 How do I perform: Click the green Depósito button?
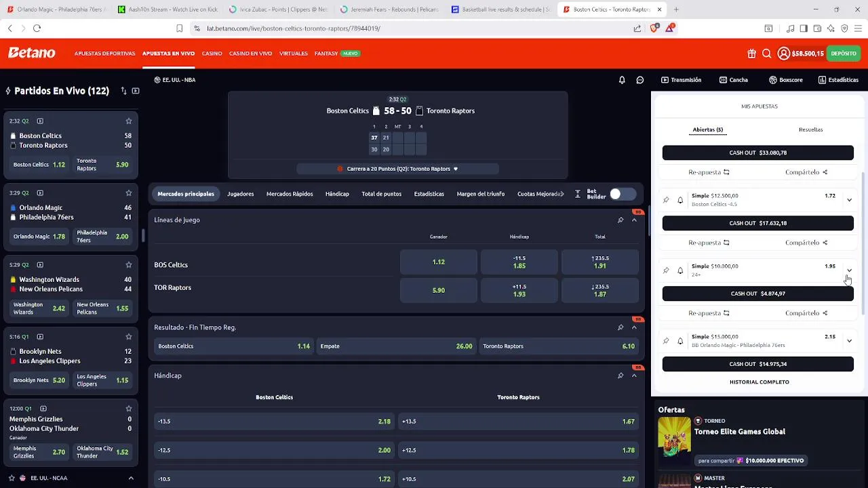pyautogui.click(x=844, y=54)
